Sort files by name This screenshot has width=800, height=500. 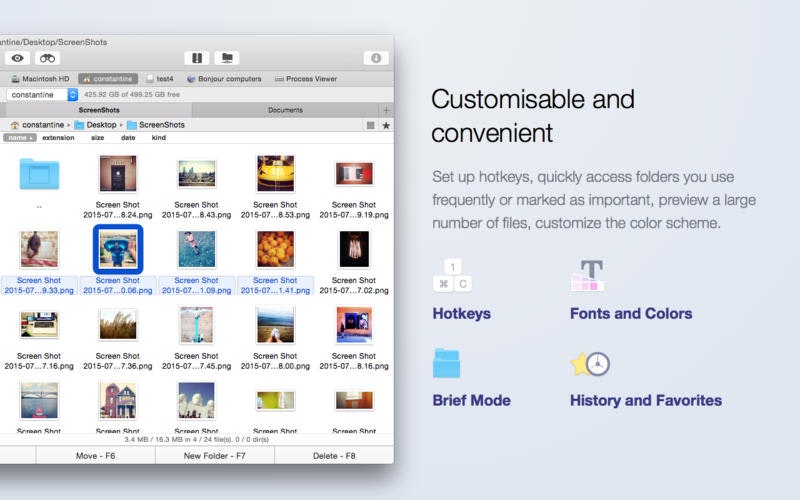click(19, 138)
